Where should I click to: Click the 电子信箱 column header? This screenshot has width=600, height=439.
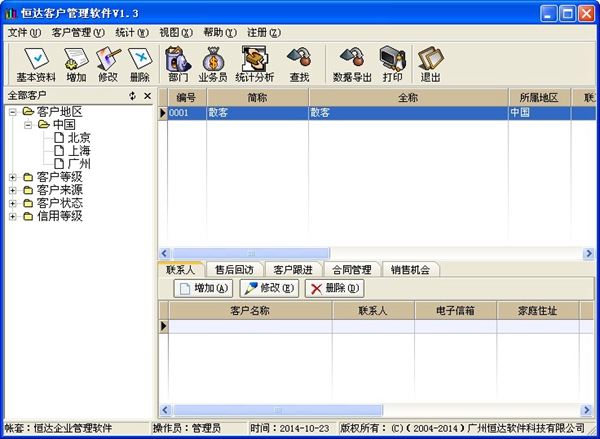(x=455, y=310)
